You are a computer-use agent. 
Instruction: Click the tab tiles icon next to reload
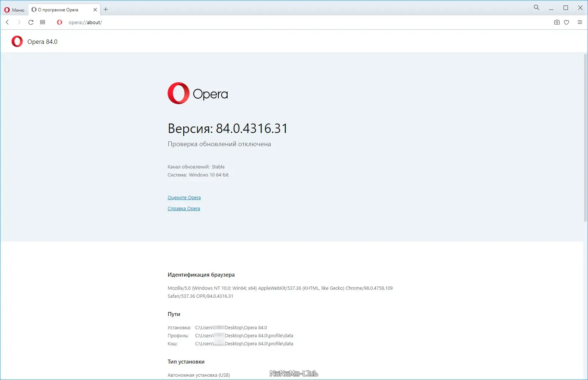[x=43, y=22]
